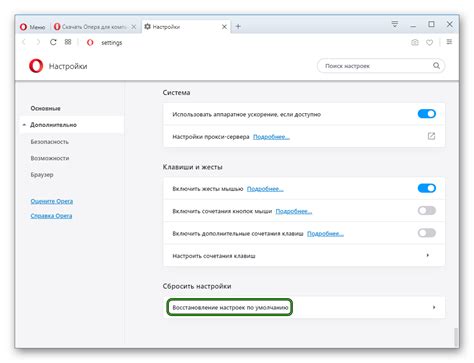Toggle hardware acceleration switch

tap(427, 114)
